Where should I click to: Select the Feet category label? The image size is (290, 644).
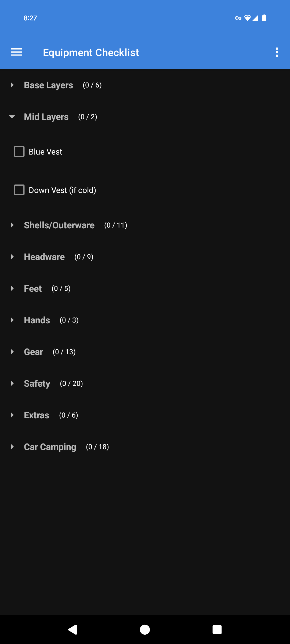click(x=33, y=288)
